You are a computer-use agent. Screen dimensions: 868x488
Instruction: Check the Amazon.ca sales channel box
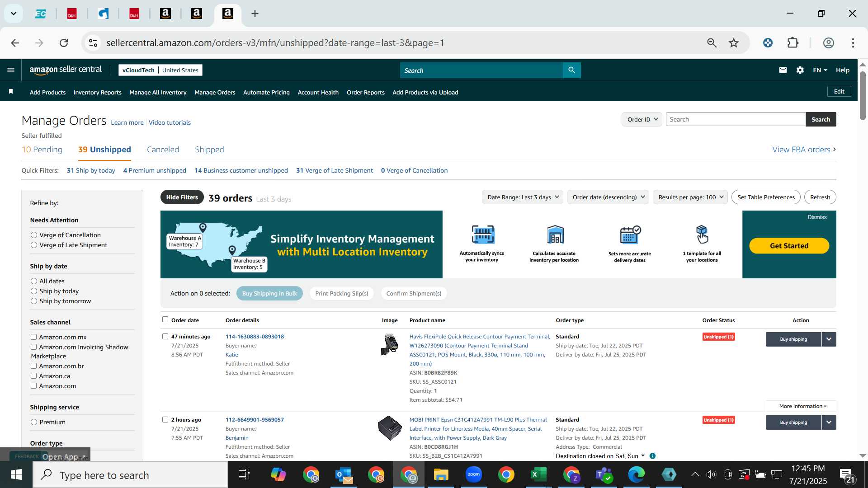coord(33,376)
